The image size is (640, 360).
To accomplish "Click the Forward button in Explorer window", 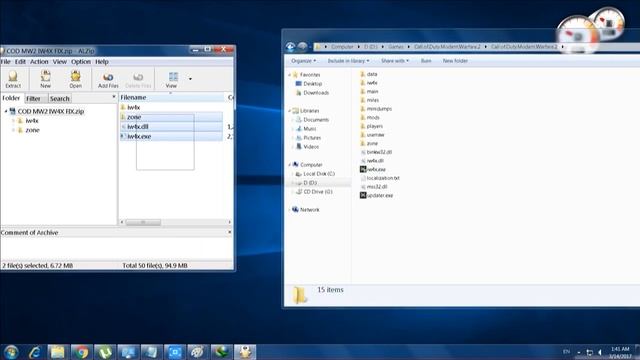I will click(x=302, y=47).
